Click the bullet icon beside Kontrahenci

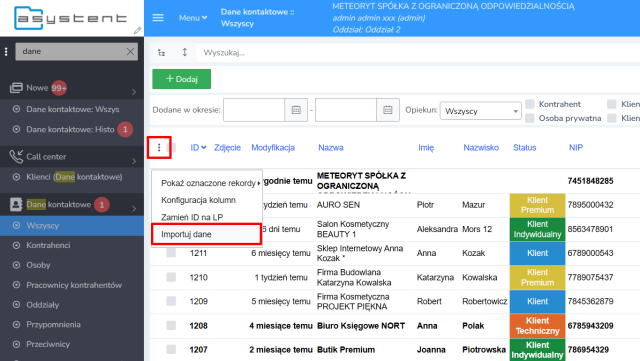16,245
